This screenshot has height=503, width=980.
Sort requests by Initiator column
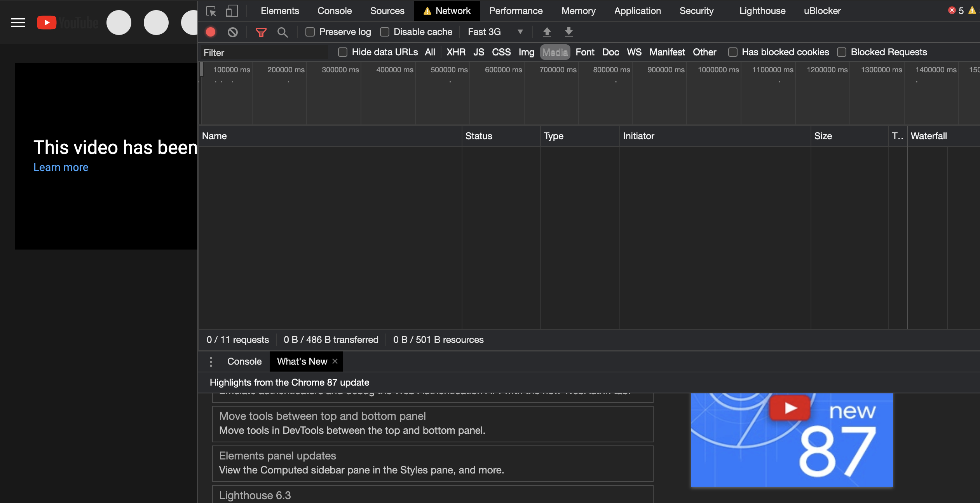coord(715,136)
